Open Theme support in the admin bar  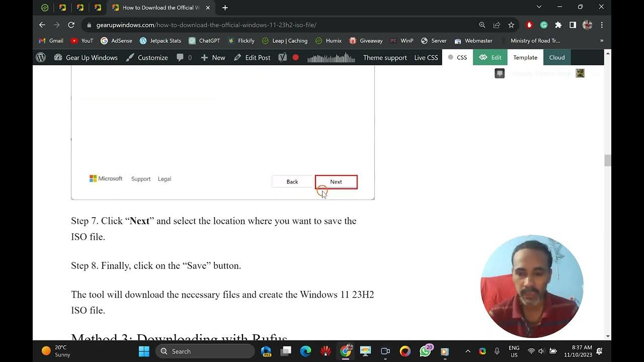coord(385,57)
